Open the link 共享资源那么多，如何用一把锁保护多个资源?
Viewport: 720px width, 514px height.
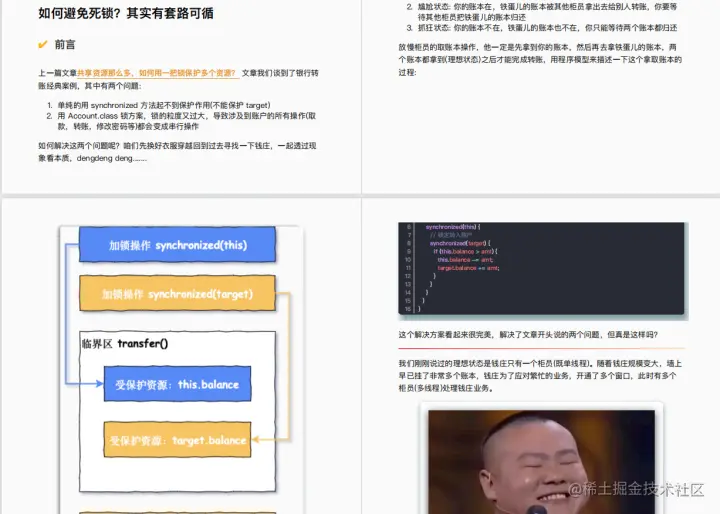(x=158, y=73)
